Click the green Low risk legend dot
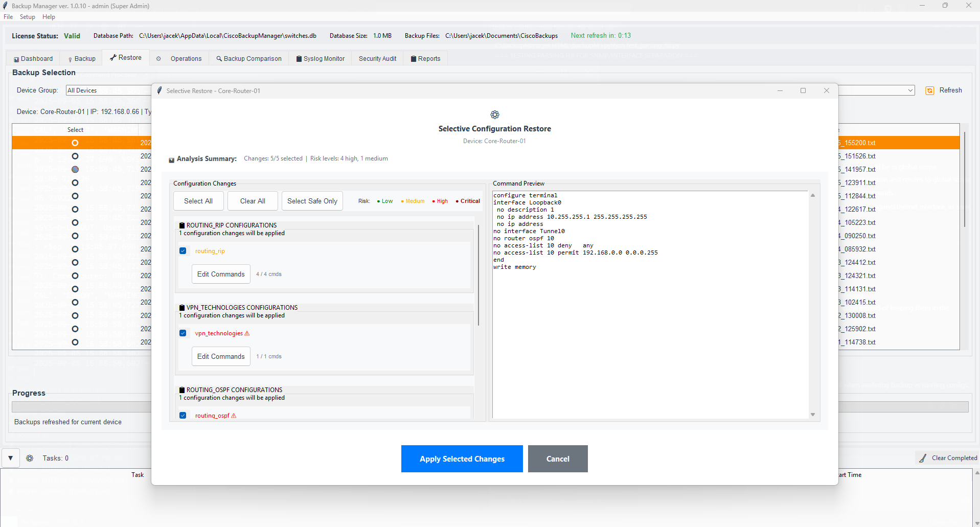980x527 pixels. (x=378, y=201)
